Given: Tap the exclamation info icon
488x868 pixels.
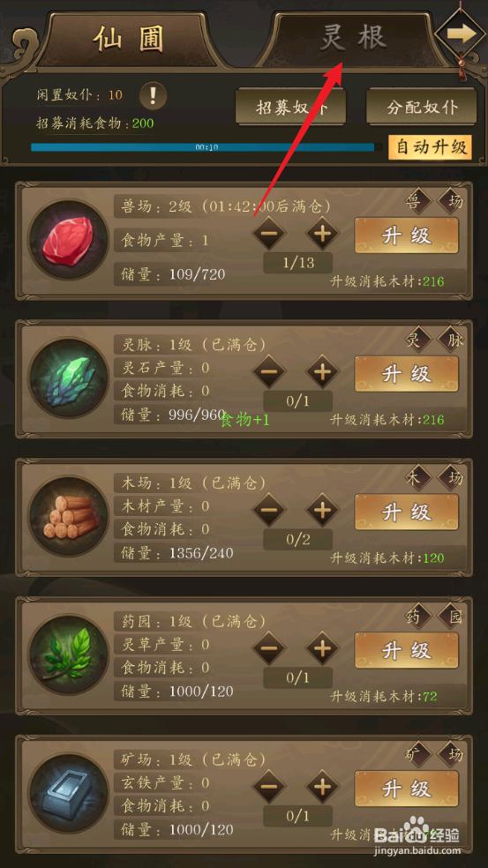Looking at the screenshot, I should click(x=153, y=96).
